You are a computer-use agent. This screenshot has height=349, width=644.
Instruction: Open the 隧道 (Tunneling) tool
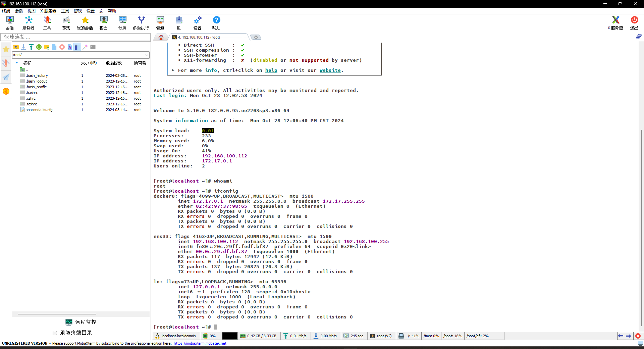160,23
